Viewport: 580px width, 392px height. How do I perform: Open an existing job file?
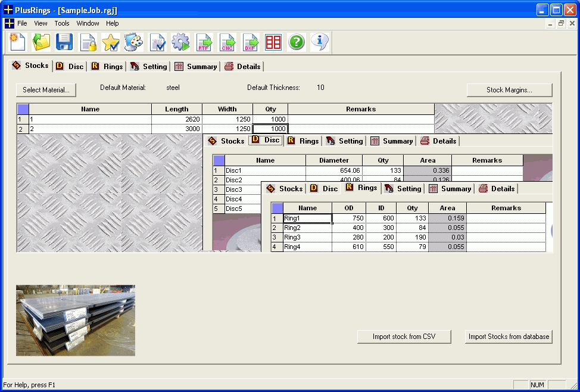point(40,42)
